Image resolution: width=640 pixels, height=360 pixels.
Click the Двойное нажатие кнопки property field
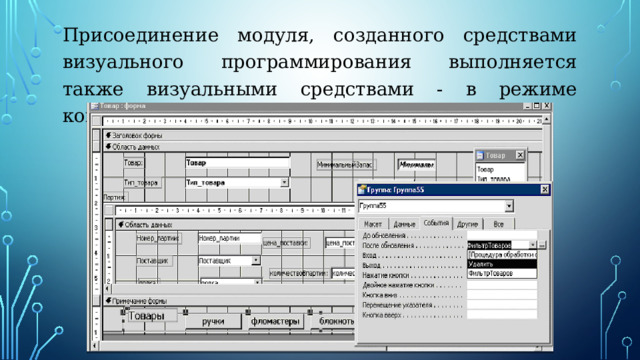tap(501, 285)
